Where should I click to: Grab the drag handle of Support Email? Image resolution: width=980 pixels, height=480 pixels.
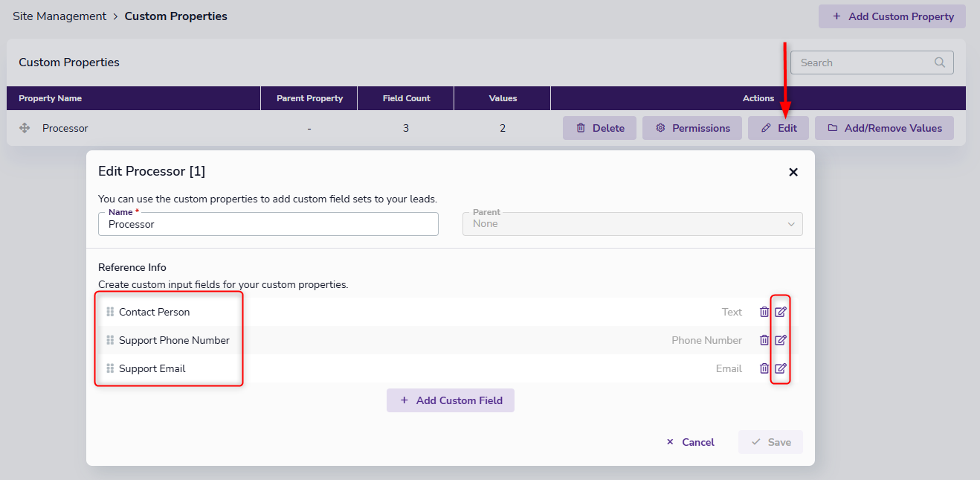tap(110, 368)
